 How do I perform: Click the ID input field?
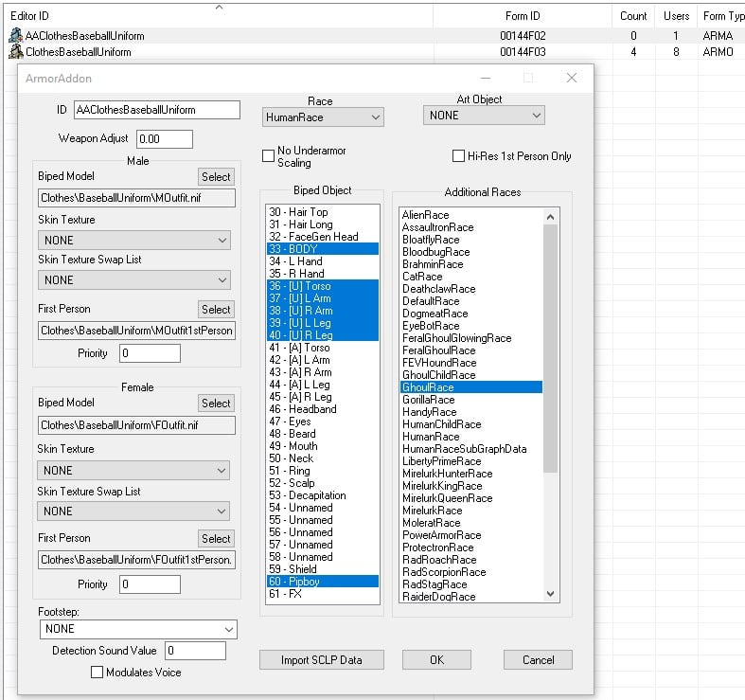[157, 110]
